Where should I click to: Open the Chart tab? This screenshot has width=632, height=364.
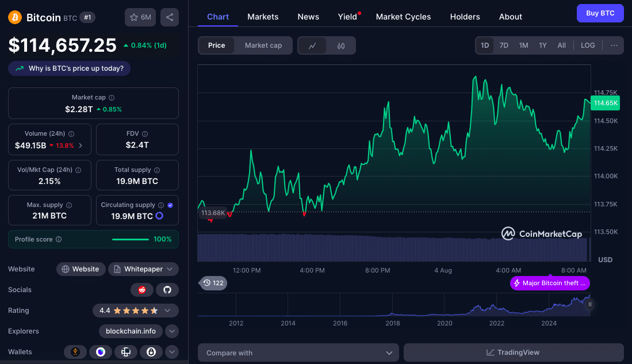pos(217,17)
